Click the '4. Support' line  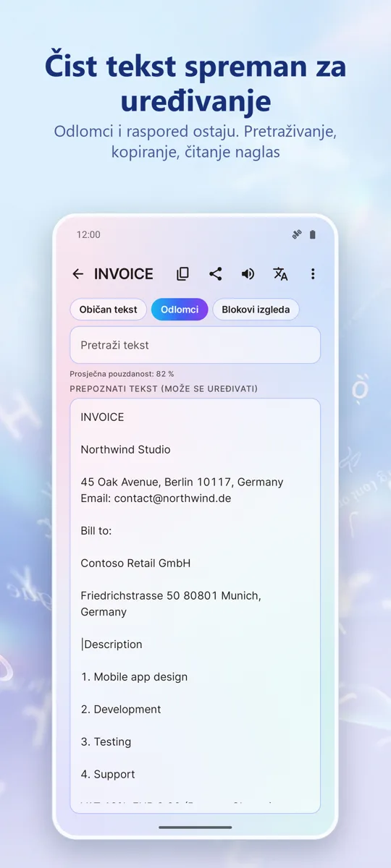(x=108, y=775)
